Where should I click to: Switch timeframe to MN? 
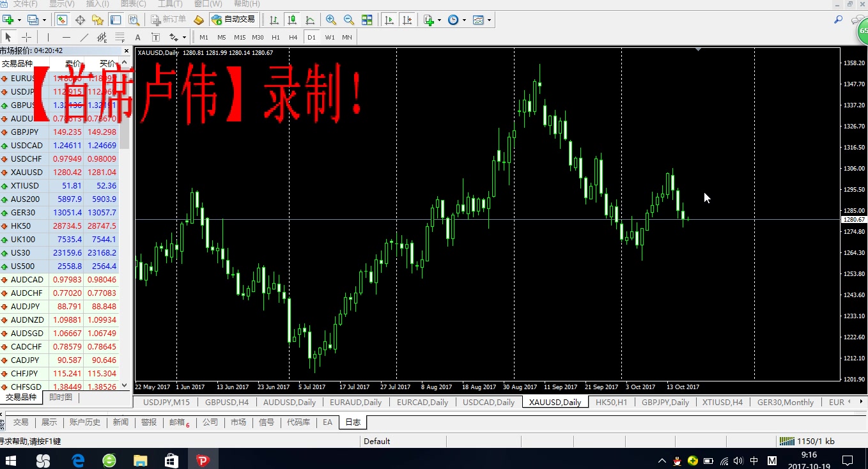[x=347, y=37]
